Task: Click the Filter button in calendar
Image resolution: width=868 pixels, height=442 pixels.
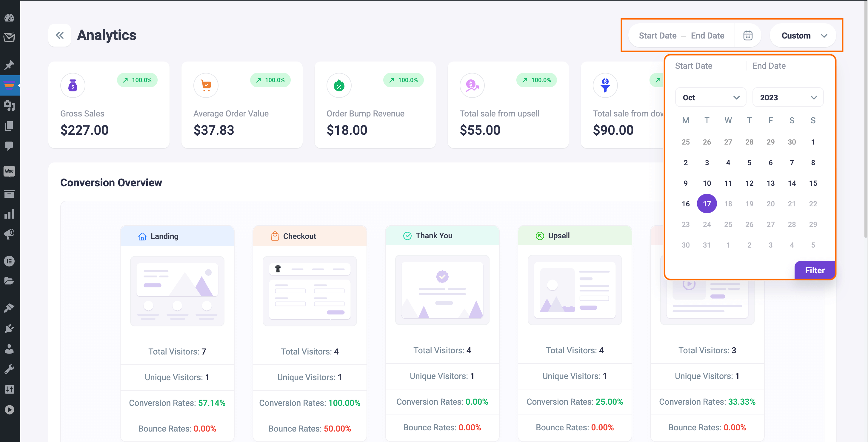Action: 815,270
